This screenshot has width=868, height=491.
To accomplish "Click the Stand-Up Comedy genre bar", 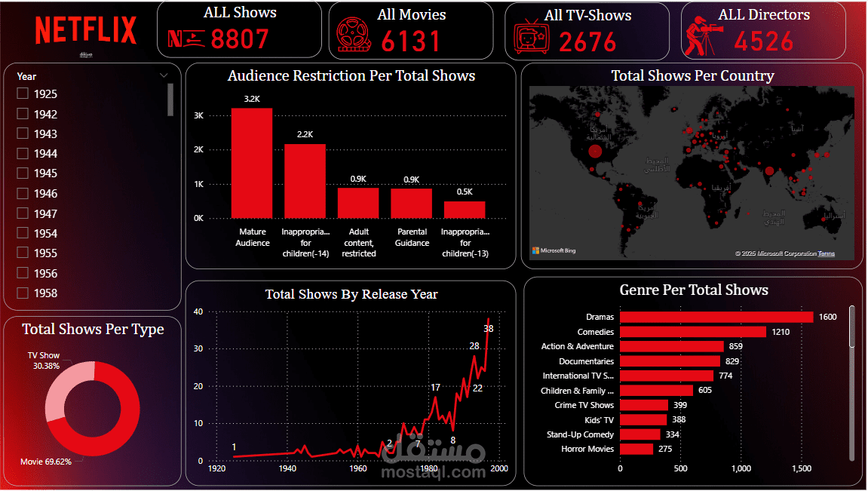I will point(640,434).
